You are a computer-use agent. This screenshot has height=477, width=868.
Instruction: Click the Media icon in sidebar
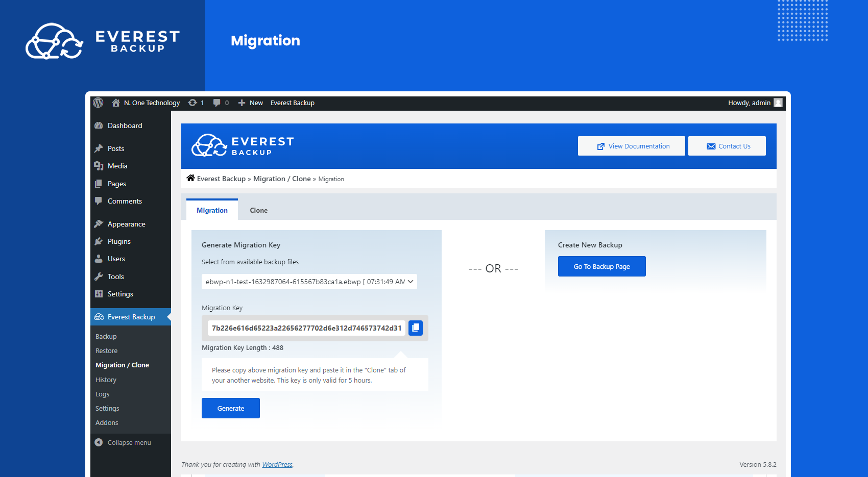tap(99, 166)
